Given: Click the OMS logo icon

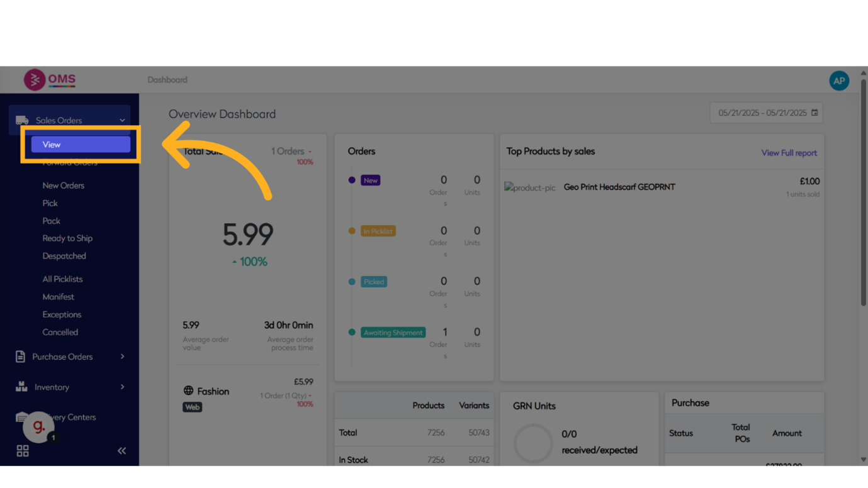Looking at the screenshot, I should coord(35,80).
